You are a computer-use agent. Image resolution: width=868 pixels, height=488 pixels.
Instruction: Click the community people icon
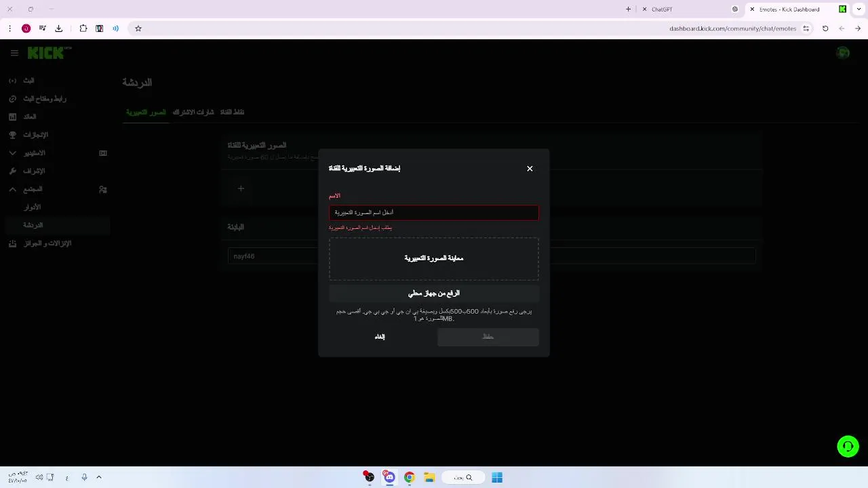point(103,190)
